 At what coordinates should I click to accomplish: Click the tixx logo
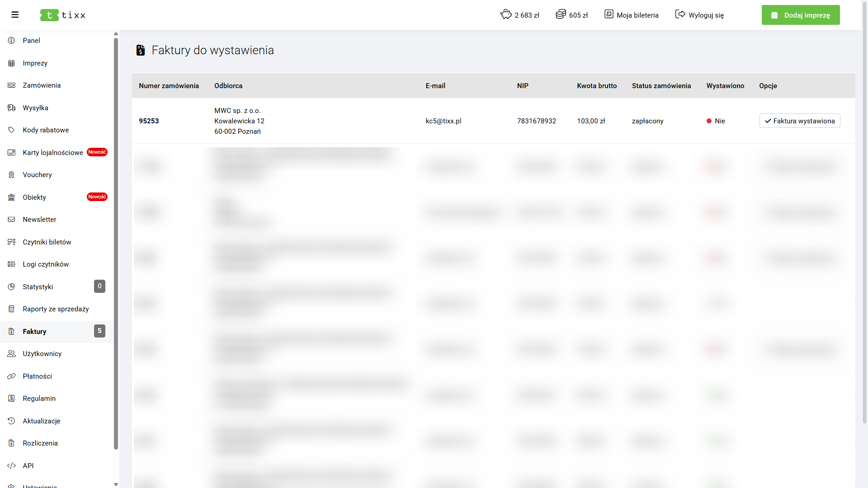pyautogui.click(x=63, y=15)
